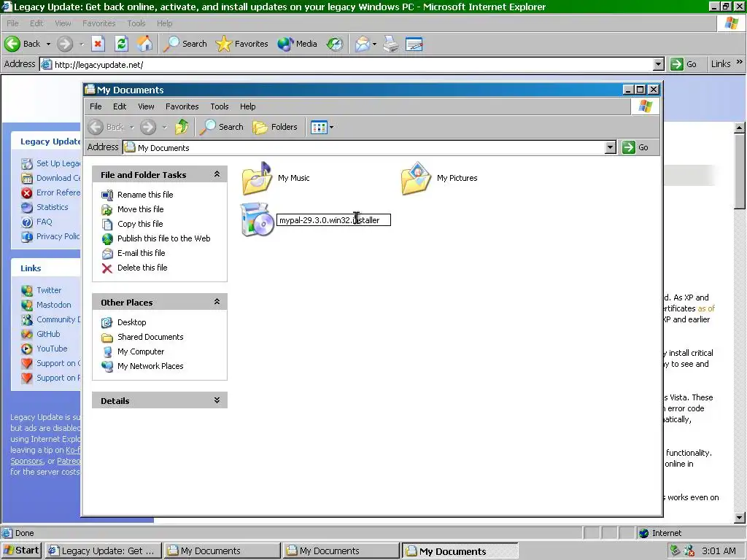
Task: Click the Stop icon in Internet Explorer
Action: tap(98, 44)
